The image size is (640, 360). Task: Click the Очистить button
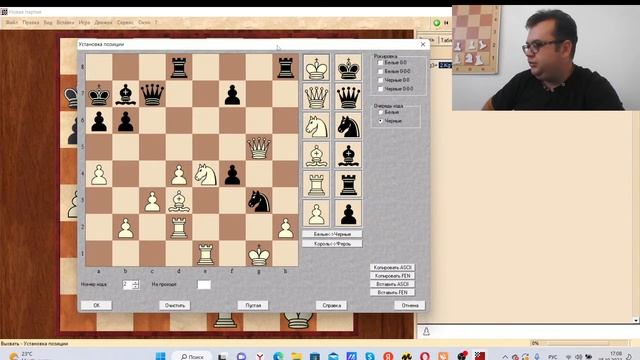tap(175, 305)
